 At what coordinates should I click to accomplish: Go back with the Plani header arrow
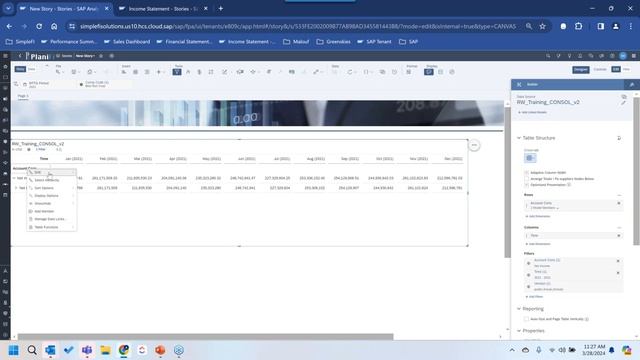(20, 56)
